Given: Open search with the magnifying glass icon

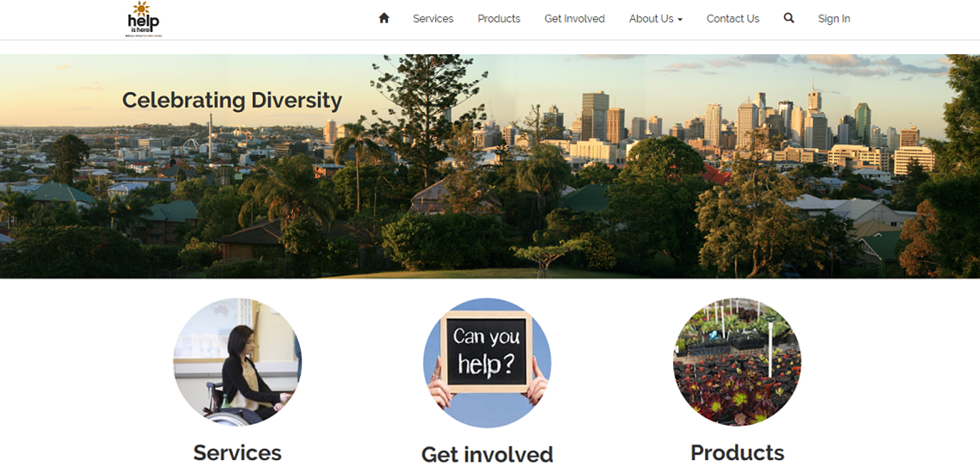Looking at the screenshot, I should click(x=788, y=18).
